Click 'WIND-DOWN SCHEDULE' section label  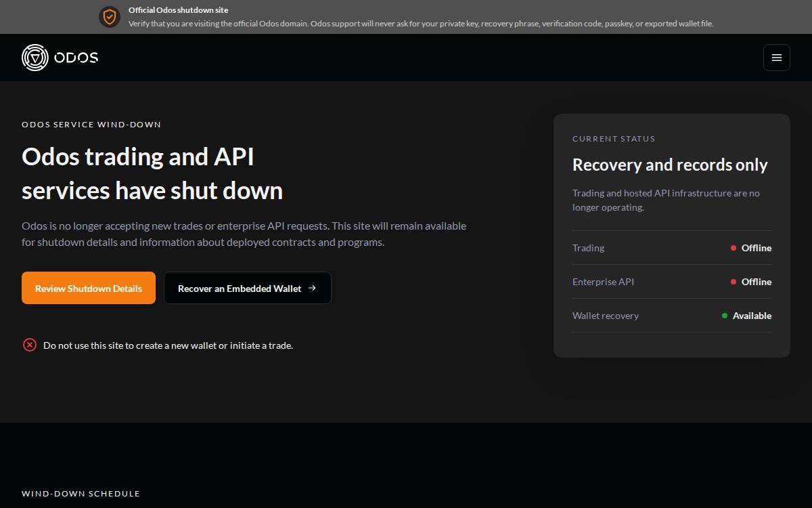(81, 494)
